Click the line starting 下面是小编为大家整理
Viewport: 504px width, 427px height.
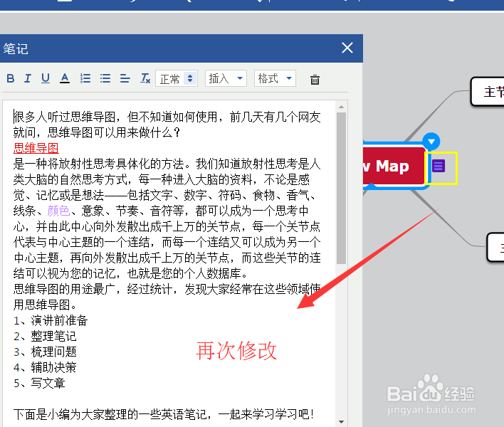click(x=164, y=414)
